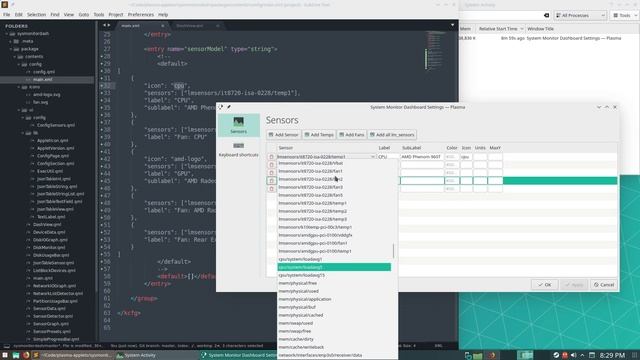This screenshot has width=640, height=360.
Task: Click the Add Temps button
Action: coord(319,135)
